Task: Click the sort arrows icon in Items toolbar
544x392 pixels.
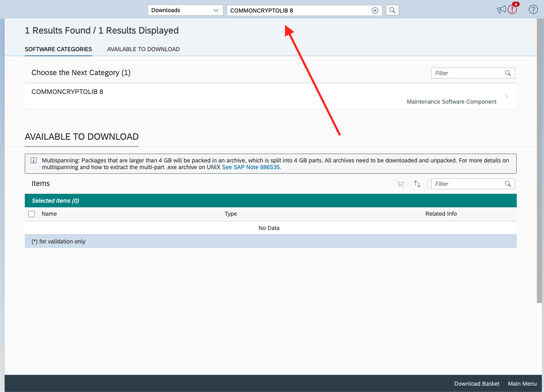Action: pyautogui.click(x=417, y=184)
